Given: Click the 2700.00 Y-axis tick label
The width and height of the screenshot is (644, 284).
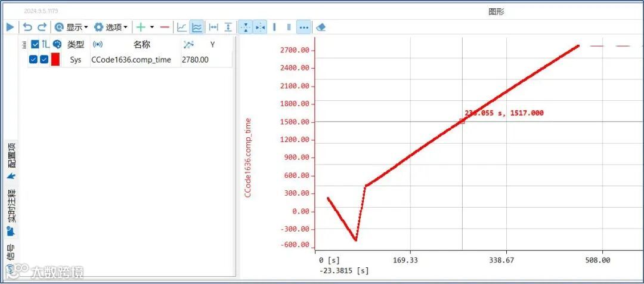Looking at the screenshot, I should click(x=295, y=51).
